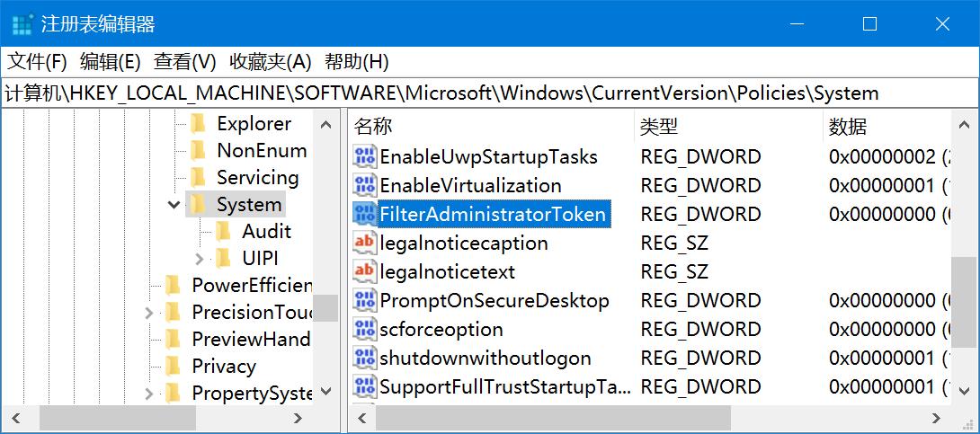Click the folder icon next to Explorer

point(199,124)
